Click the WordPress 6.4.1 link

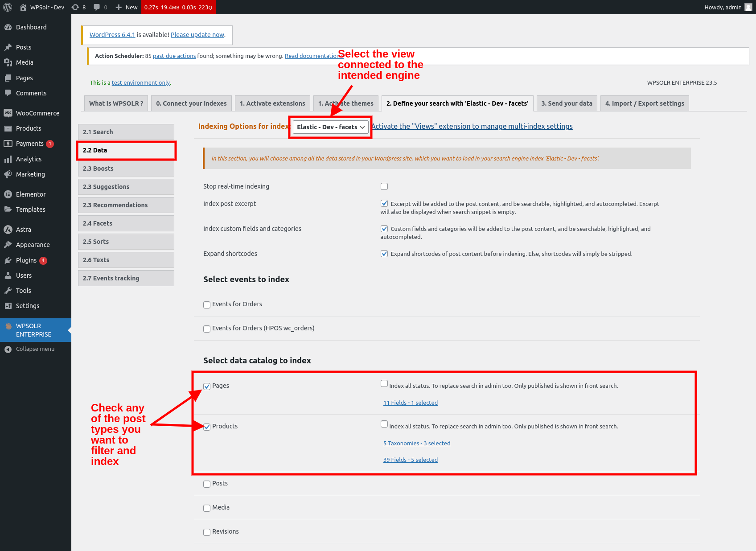pos(112,35)
